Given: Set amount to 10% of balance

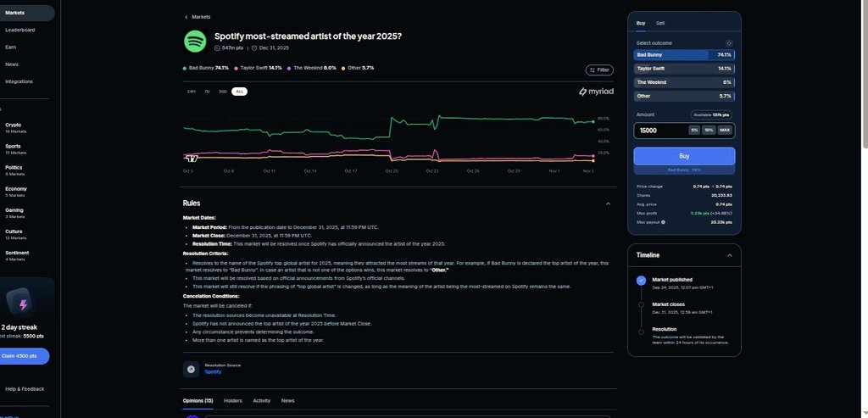Looking at the screenshot, I should pos(709,130).
